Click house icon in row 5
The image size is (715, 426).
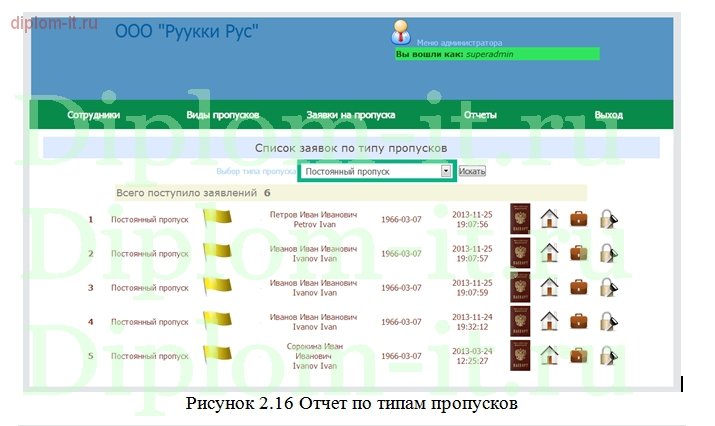click(549, 355)
